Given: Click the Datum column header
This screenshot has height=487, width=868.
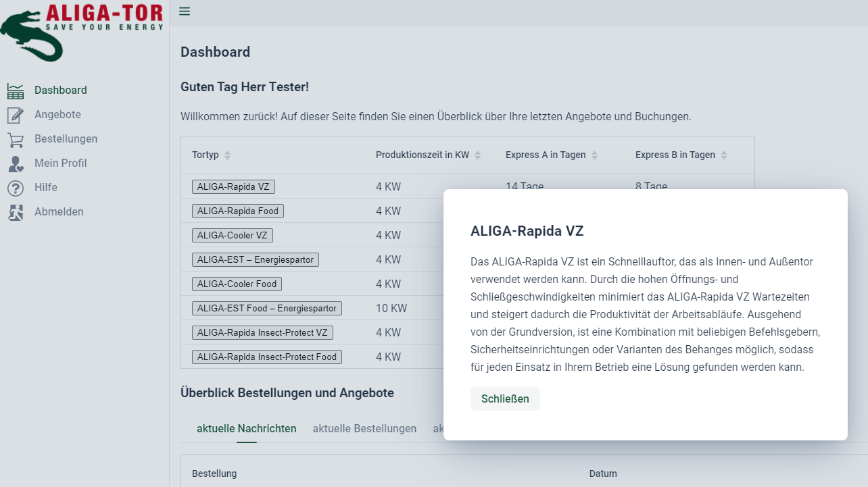Looking at the screenshot, I should coord(603,473).
